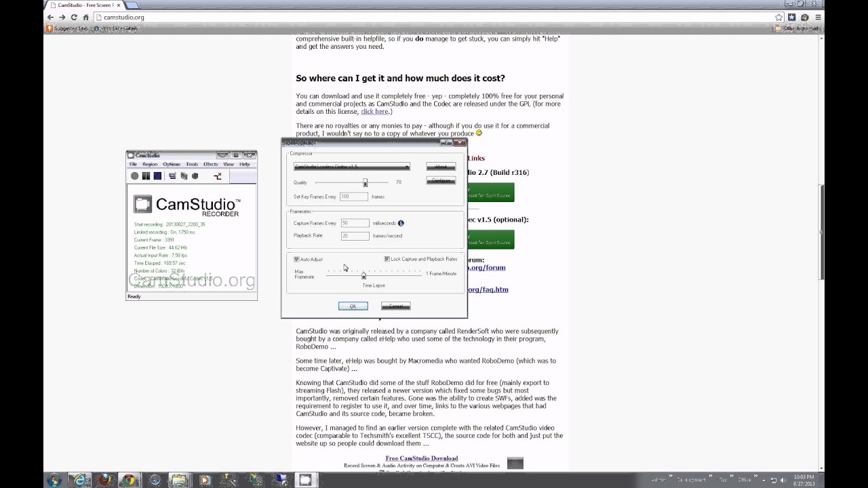Open the Compressor codec dropdown

[x=352, y=167]
